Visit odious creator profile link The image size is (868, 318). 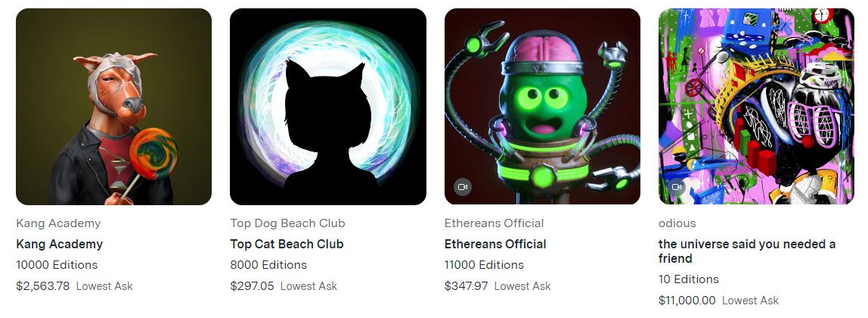pyautogui.click(x=677, y=223)
